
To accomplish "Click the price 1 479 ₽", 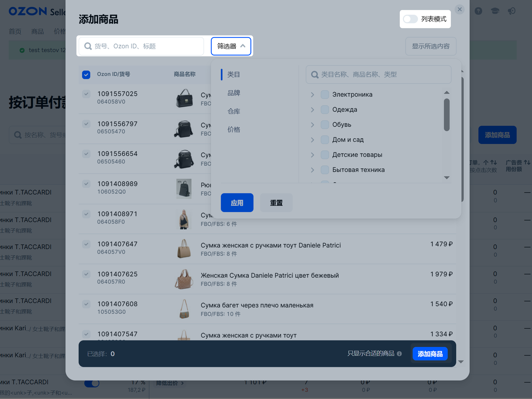I will [x=442, y=244].
